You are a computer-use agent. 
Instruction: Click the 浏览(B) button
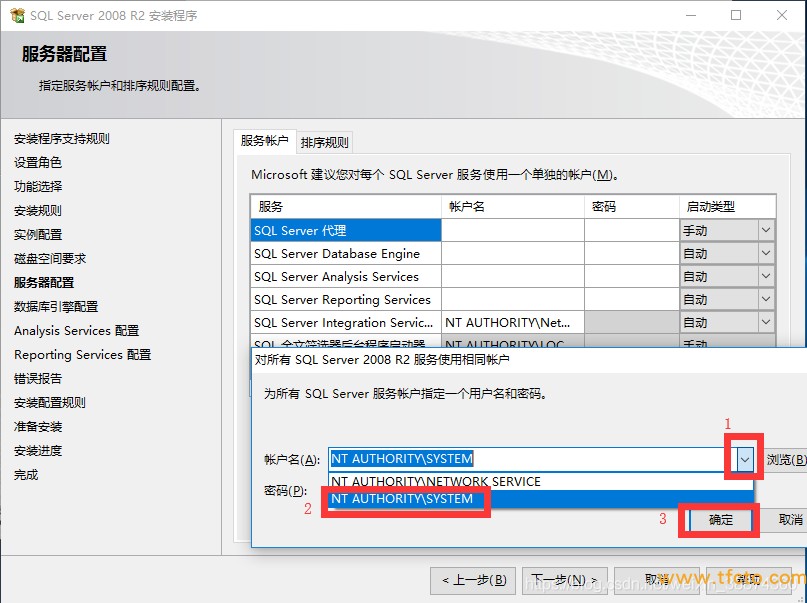coord(784,459)
